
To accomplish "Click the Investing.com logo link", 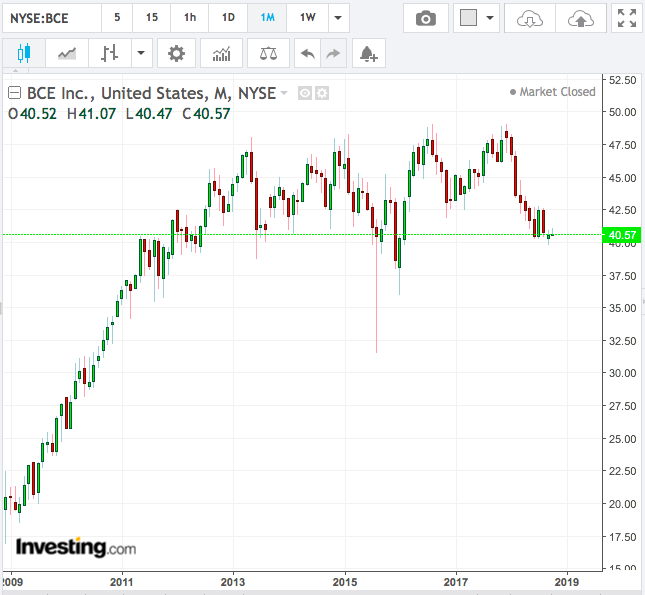I will 76,548.
